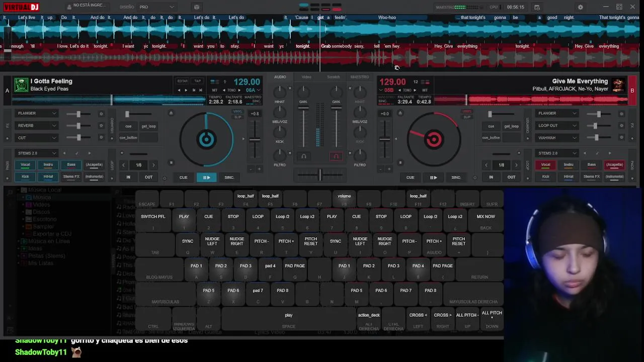Double the deck B loop length
Image resolution: width=644 pixels, height=362 pixels.
click(x=516, y=165)
